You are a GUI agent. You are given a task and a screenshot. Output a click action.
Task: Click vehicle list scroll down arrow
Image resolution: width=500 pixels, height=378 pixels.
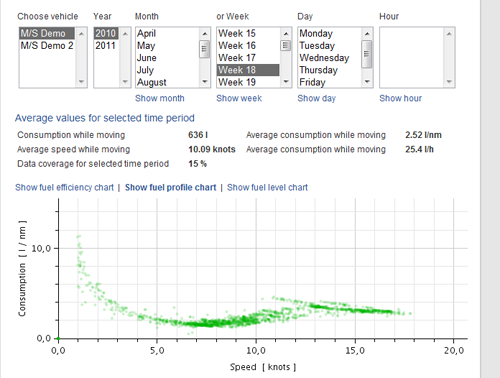81,81
